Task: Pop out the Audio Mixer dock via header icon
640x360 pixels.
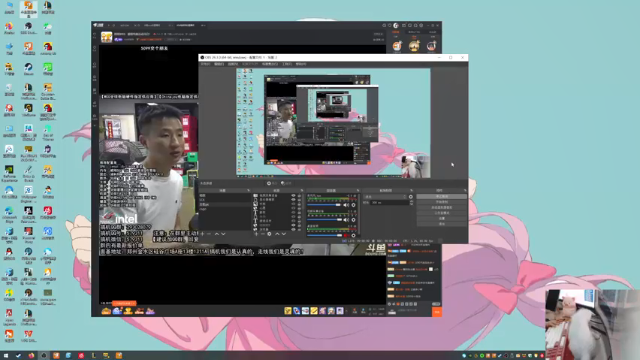Action: click(358, 190)
